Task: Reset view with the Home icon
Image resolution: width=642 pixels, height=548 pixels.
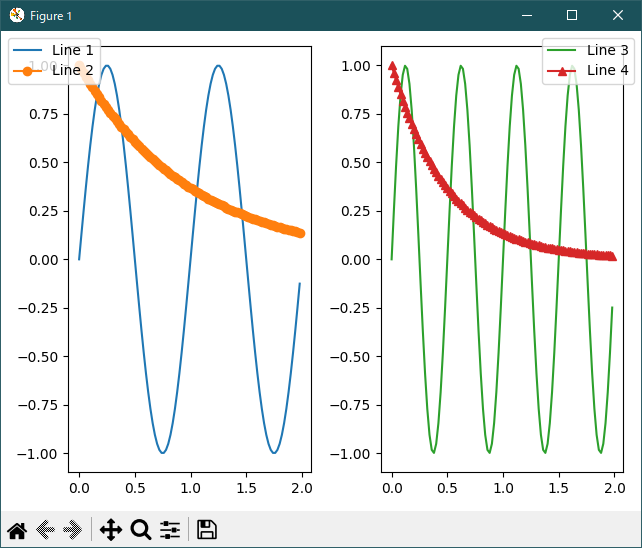Action: (17, 530)
